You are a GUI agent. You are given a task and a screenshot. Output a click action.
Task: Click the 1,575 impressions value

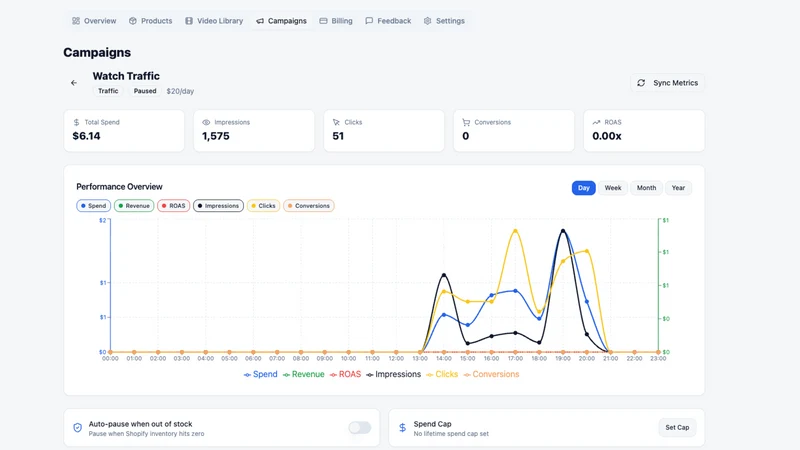pyautogui.click(x=216, y=136)
